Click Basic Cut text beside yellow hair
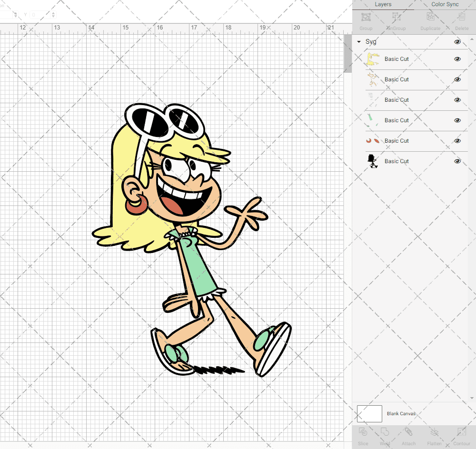The width and height of the screenshot is (476, 449). 397,59
